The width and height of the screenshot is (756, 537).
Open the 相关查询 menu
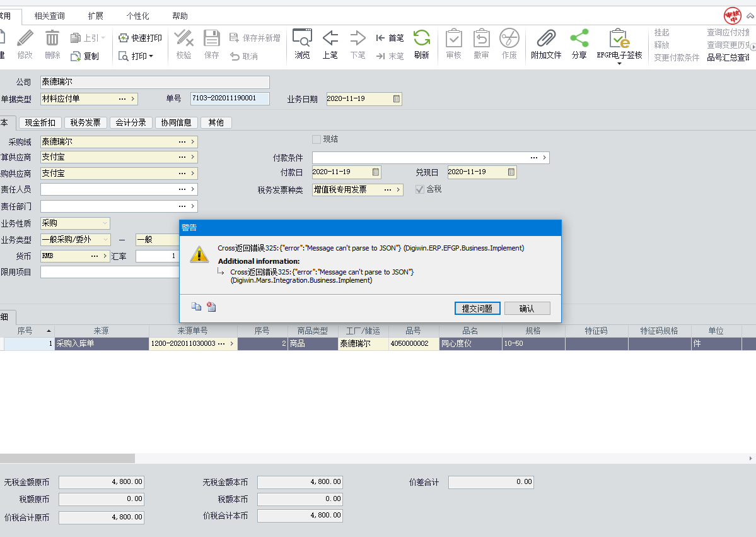[x=49, y=16]
